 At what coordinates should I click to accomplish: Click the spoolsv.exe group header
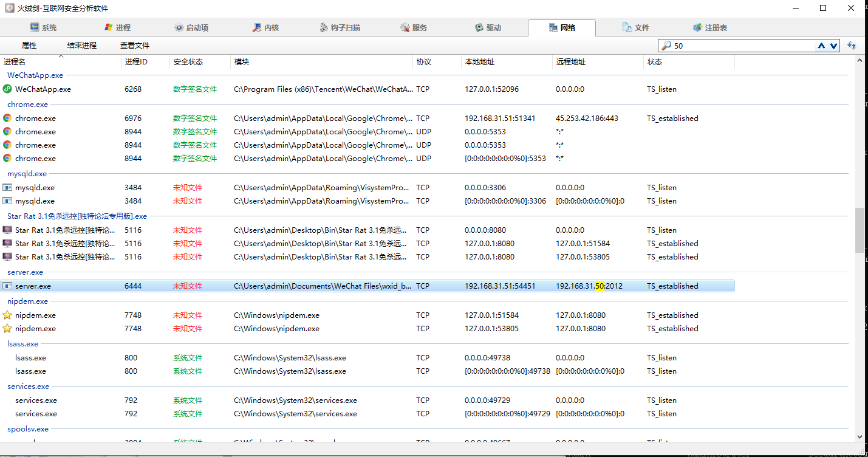coord(28,429)
